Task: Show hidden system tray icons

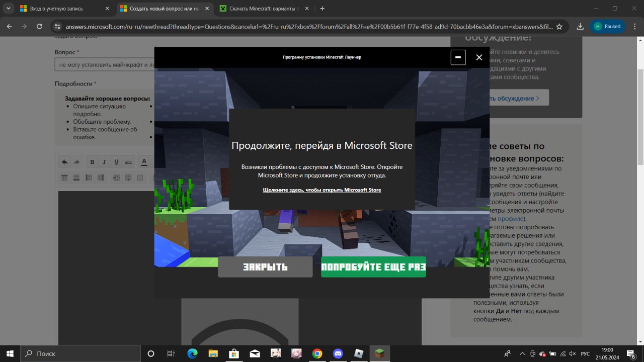Action: click(522, 353)
